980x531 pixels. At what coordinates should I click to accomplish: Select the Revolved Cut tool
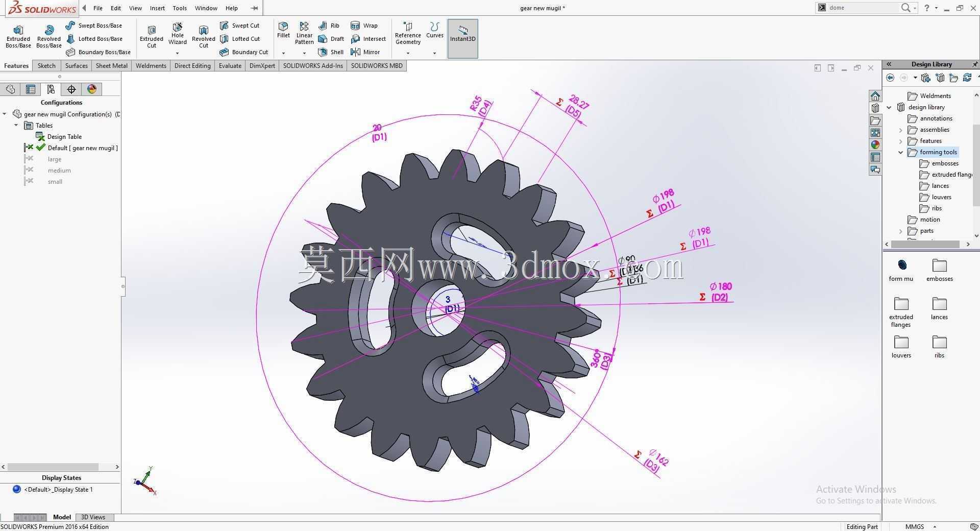(204, 37)
